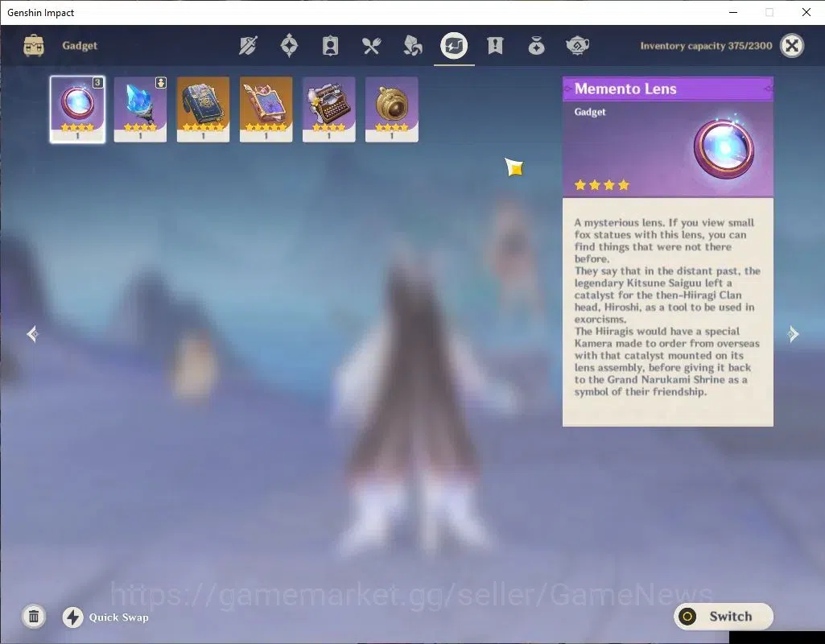The height and width of the screenshot is (644, 825).
Task: Open the Materials inventory tab
Action: click(412, 46)
